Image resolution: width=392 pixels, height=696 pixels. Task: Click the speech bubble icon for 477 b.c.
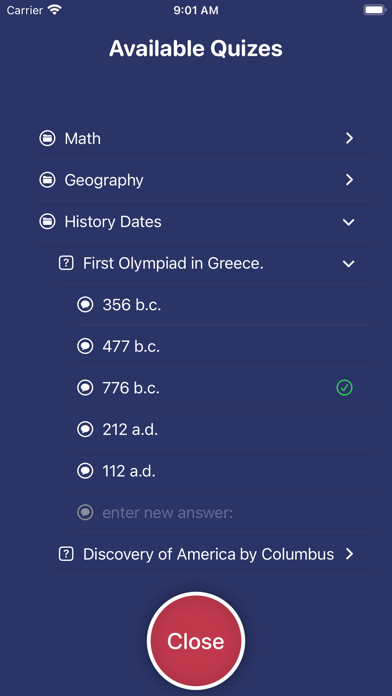click(85, 346)
